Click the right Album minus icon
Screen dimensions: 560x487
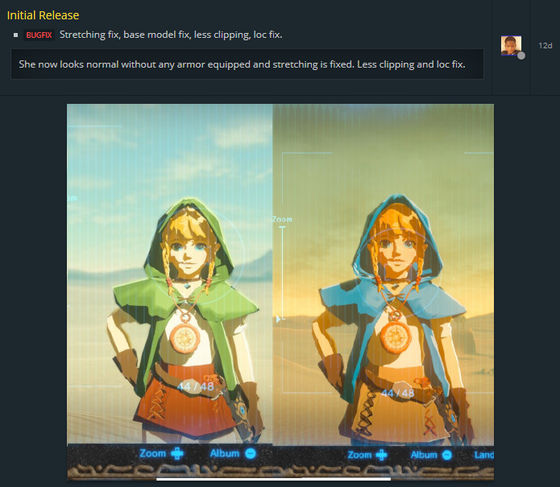click(x=447, y=455)
